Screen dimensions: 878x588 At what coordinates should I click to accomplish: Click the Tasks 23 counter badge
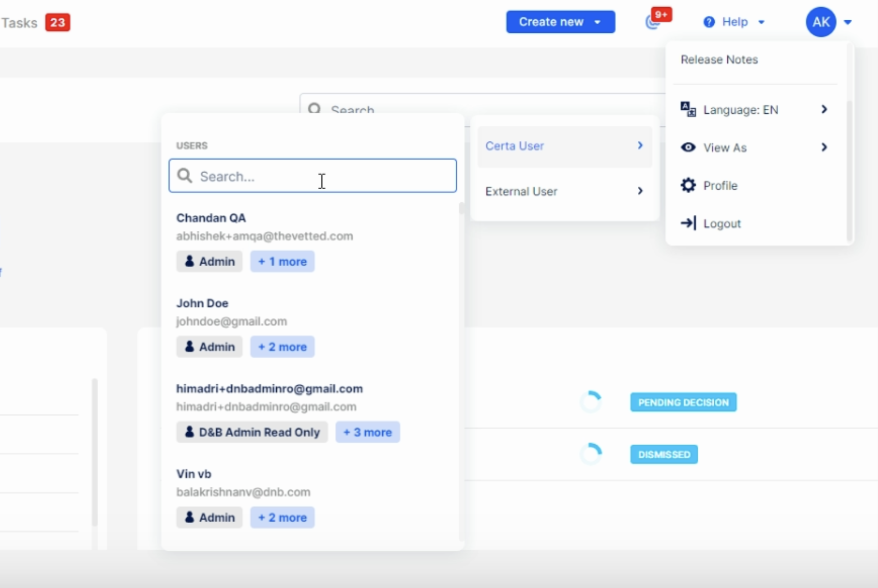(x=58, y=22)
